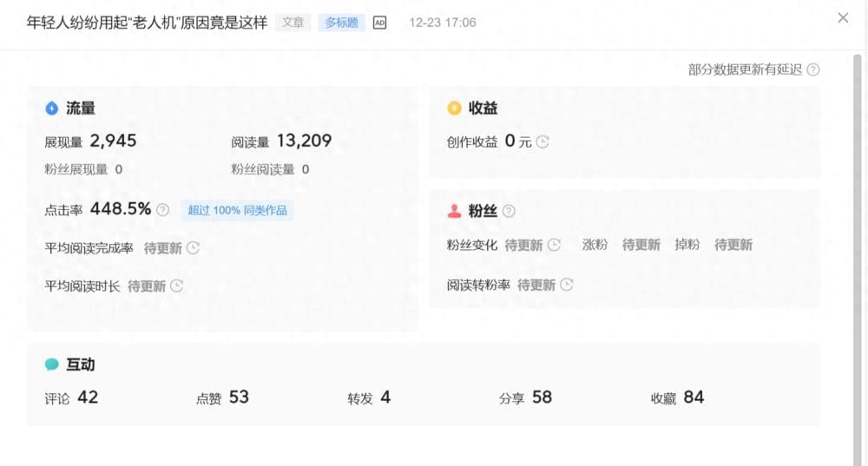
Task: Click the article title 年轻人纷纷用起老人机
Action: 147,23
